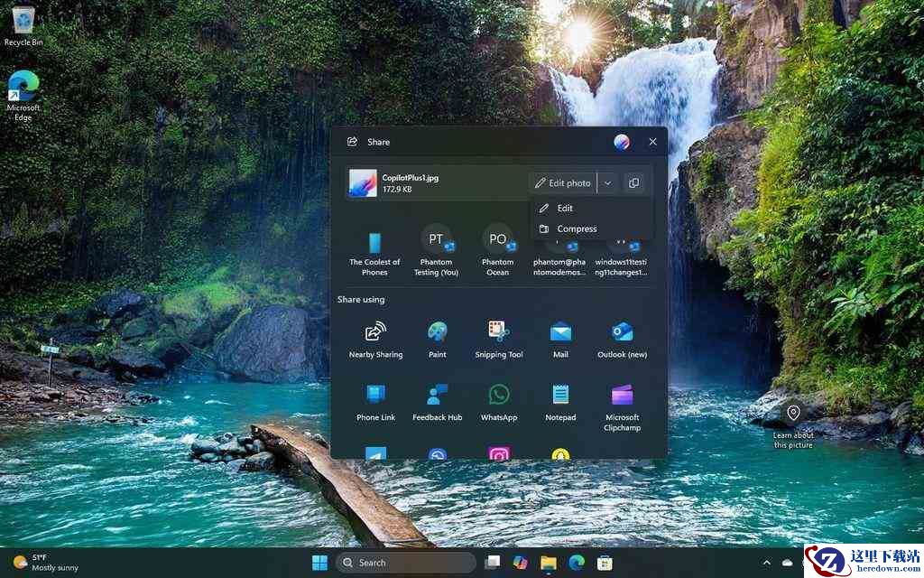This screenshot has height=578, width=924.
Task: Click the OneDrive cloud tray icon
Action: [787, 563]
